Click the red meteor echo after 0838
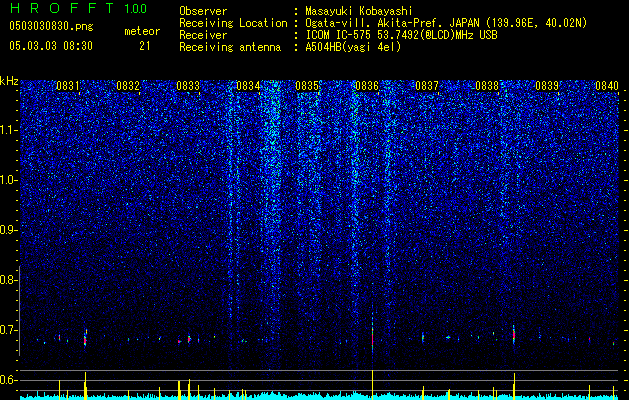Image resolution: width=629 pixels, height=400 pixels. coord(514,335)
